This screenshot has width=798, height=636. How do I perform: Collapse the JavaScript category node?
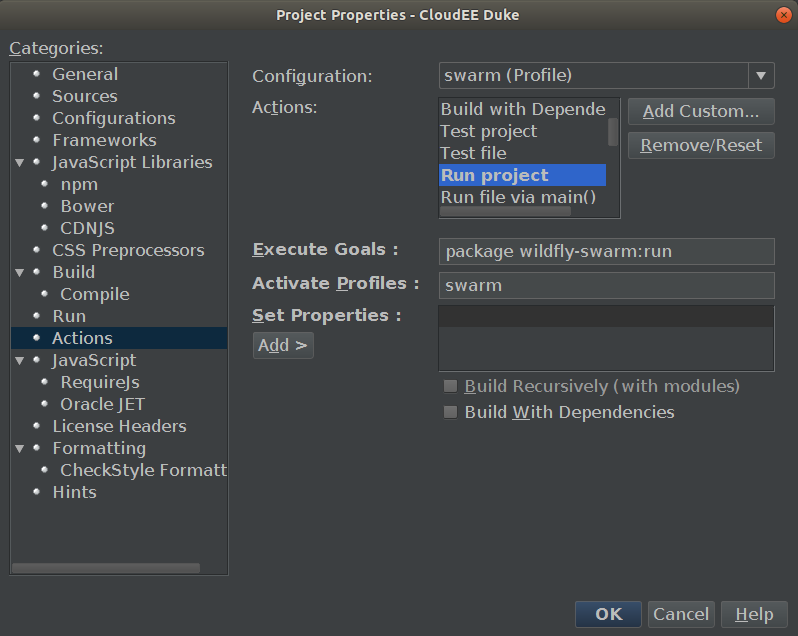click(x=19, y=360)
